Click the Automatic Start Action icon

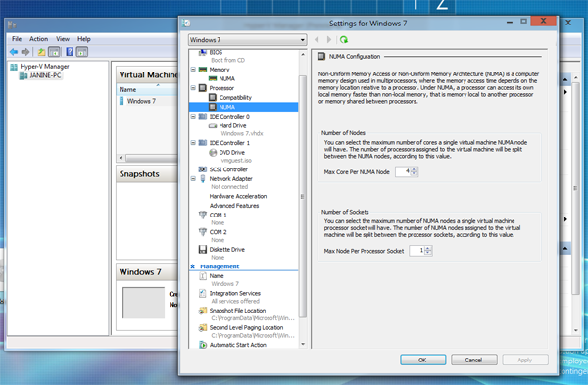pos(203,345)
